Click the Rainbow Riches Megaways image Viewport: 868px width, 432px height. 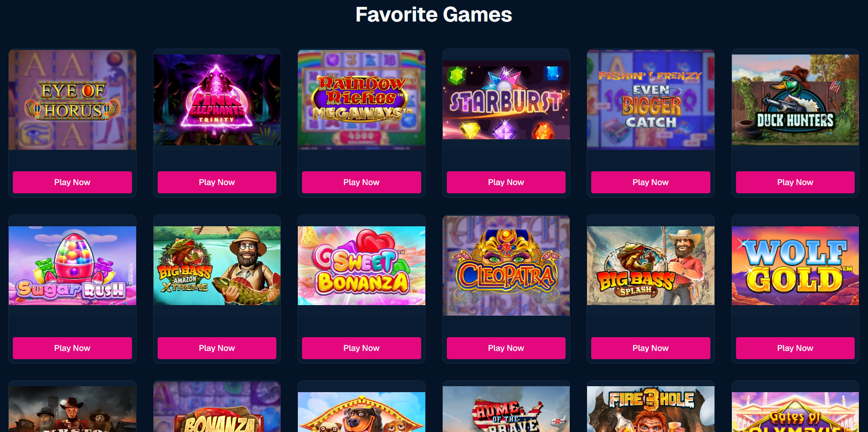click(362, 100)
